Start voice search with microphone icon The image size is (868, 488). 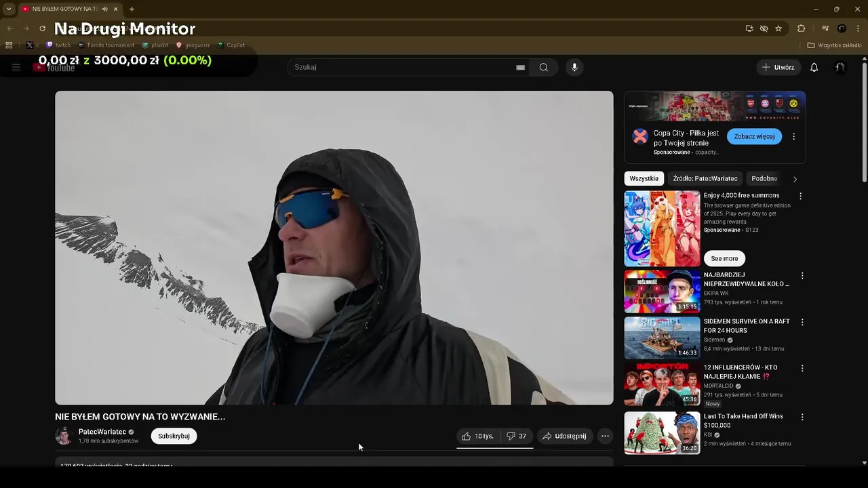(x=574, y=67)
